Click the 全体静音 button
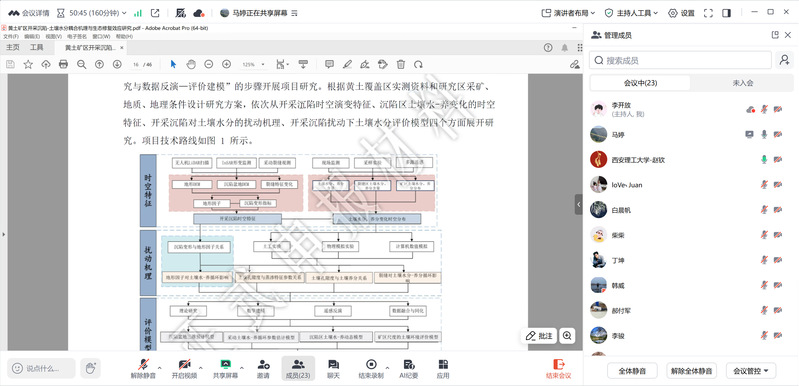 coord(632,371)
